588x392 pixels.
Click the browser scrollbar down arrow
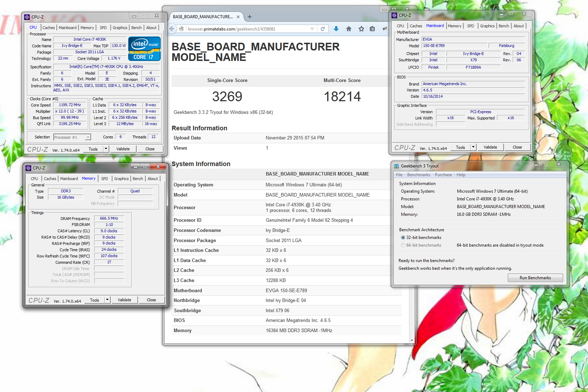(411, 340)
